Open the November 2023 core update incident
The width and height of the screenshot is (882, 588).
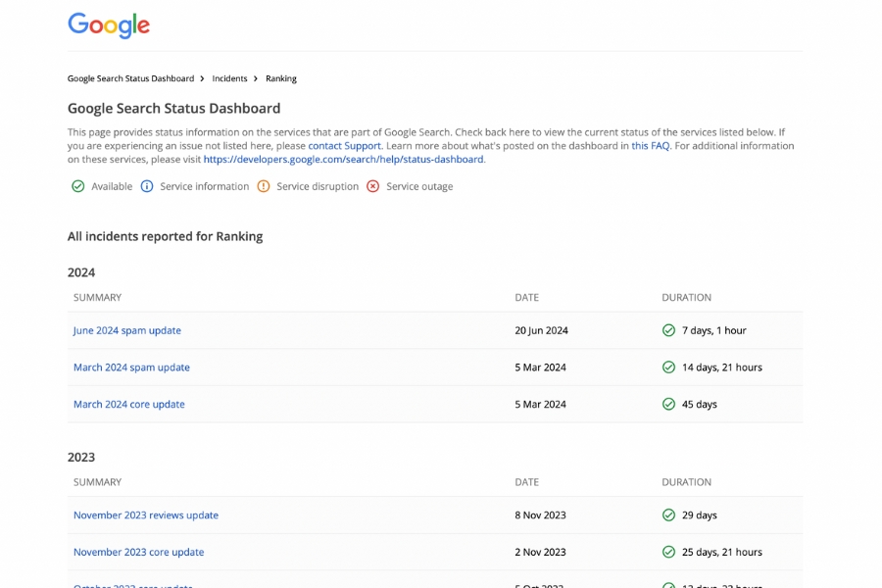pyautogui.click(x=138, y=552)
